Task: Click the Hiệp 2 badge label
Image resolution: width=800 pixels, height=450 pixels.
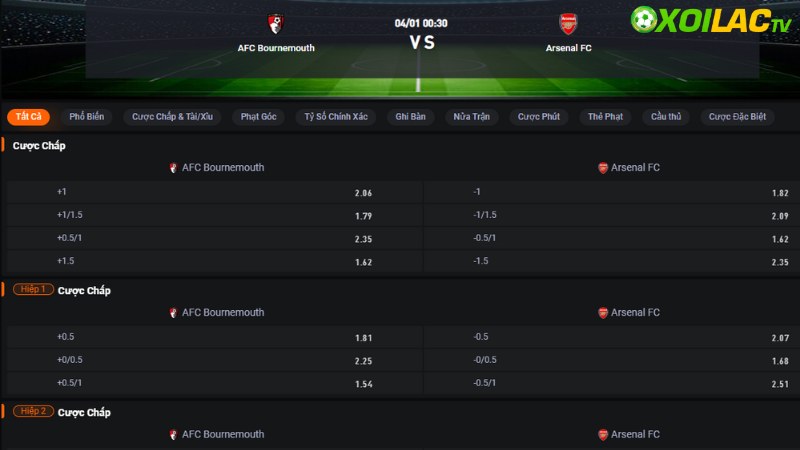Action: click(33, 411)
